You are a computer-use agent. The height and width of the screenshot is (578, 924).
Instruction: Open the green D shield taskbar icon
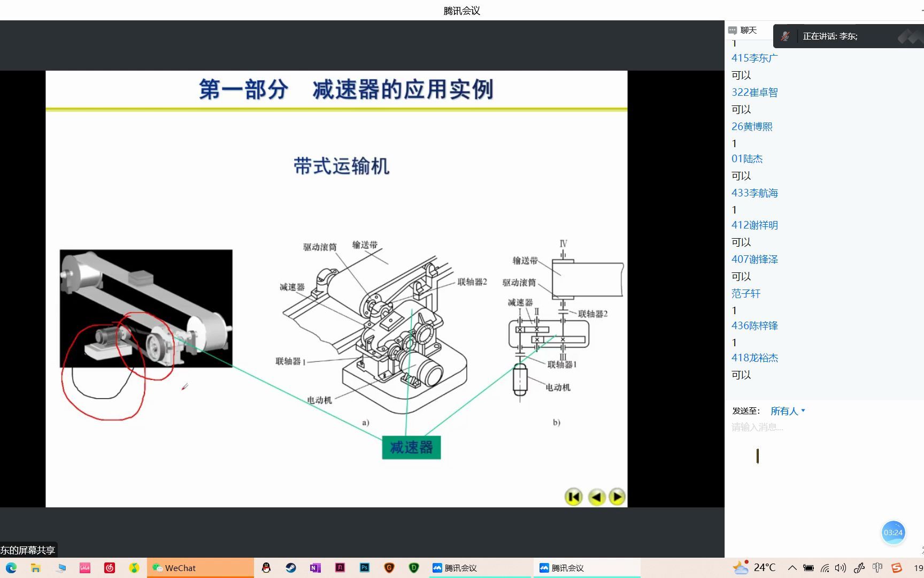[414, 568]
